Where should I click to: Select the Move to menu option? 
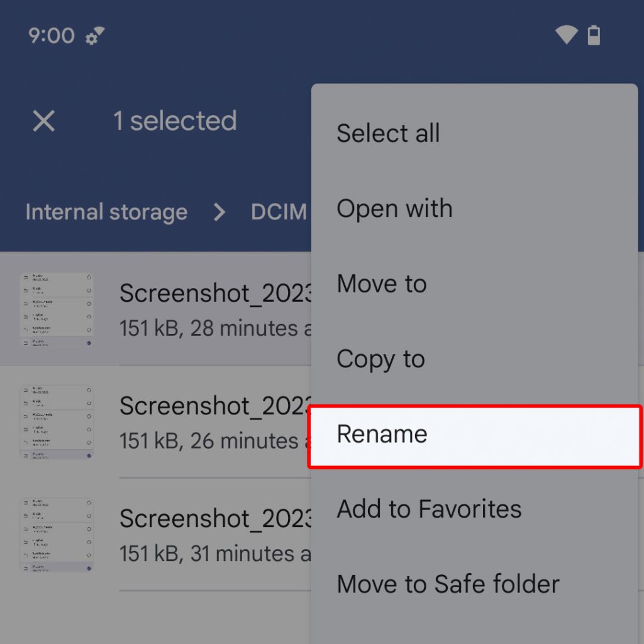pos(382,284)
